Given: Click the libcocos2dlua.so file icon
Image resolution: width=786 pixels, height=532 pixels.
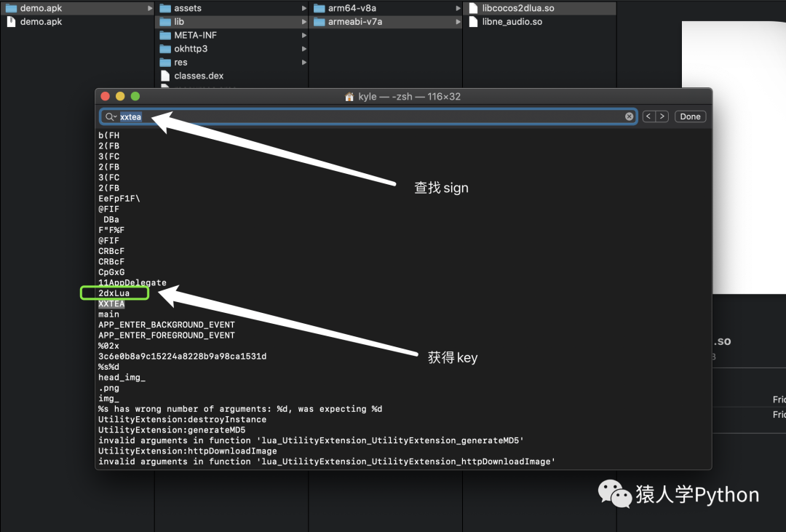Looking at the screenshot, I should (473, 8).
